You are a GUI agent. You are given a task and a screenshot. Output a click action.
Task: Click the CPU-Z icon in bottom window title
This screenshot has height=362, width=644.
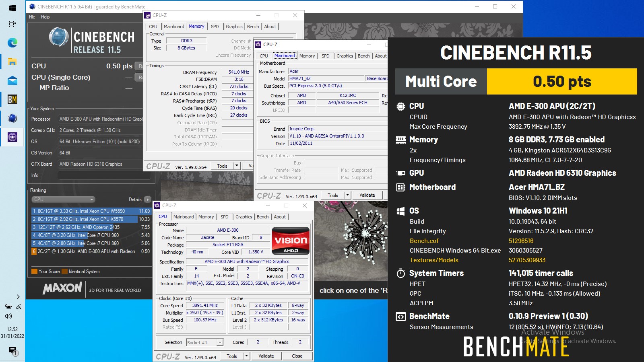click(x=157, y=206)
